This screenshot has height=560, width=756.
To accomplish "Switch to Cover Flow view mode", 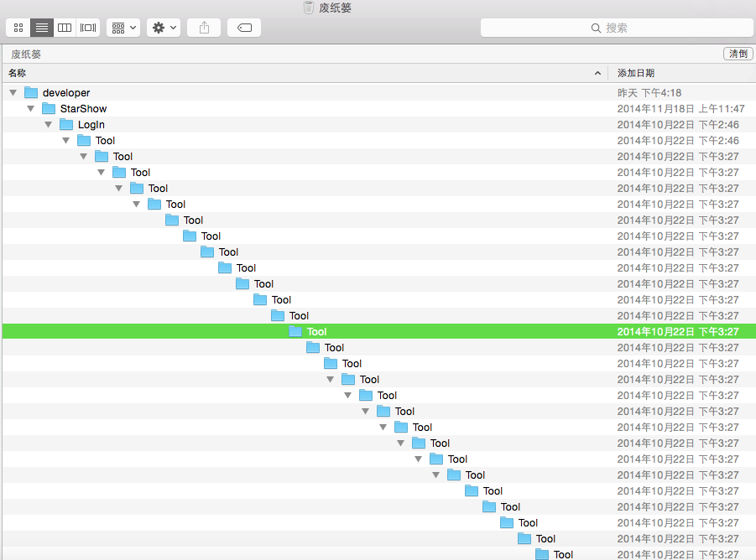I will click(88, 28).
